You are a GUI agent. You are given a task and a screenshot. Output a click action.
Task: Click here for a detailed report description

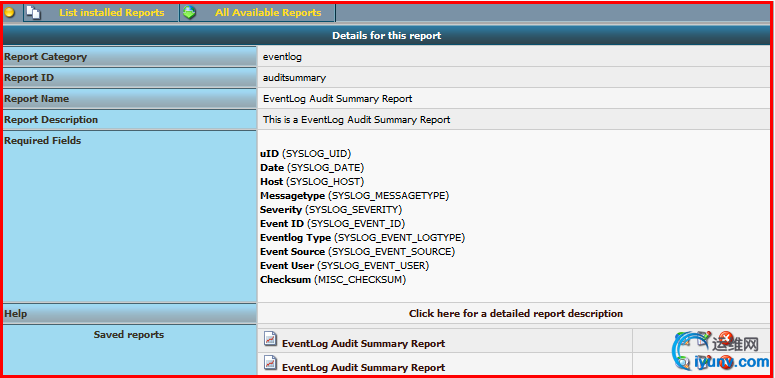516,313
